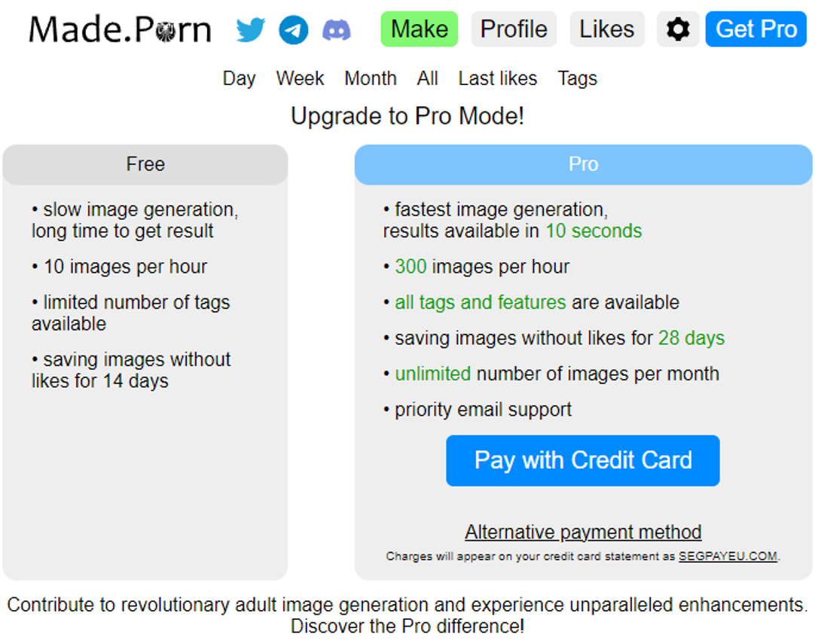The width and height of the screenshot is (815, 644).
Task: Click the blue Get Pro button
Action: pyautogui.click(x=755, y=29)
